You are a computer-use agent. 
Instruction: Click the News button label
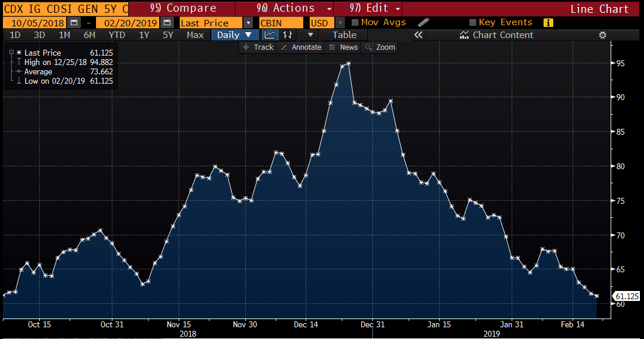[x=349, y=47]
